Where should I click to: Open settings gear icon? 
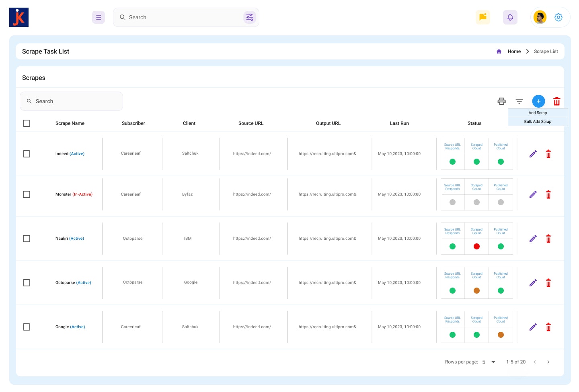tap(558, 17)
